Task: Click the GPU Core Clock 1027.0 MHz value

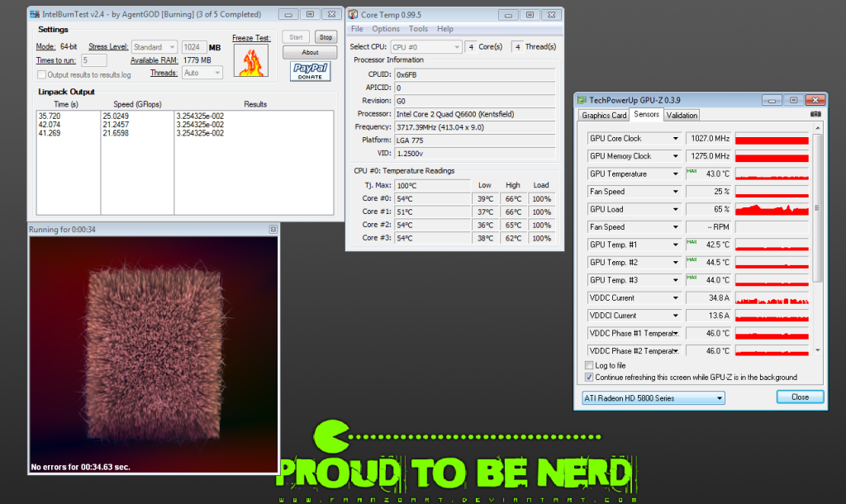Action: [708, 139]
